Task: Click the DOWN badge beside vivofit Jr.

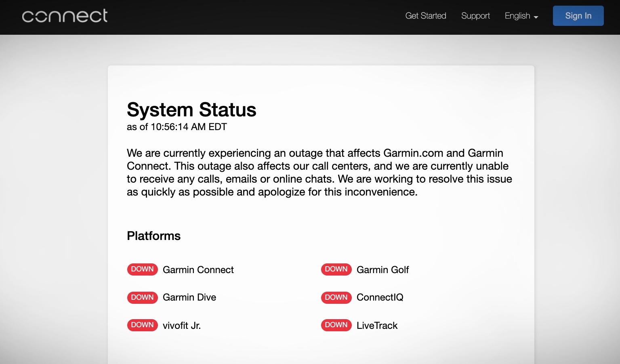Action: 142,325
